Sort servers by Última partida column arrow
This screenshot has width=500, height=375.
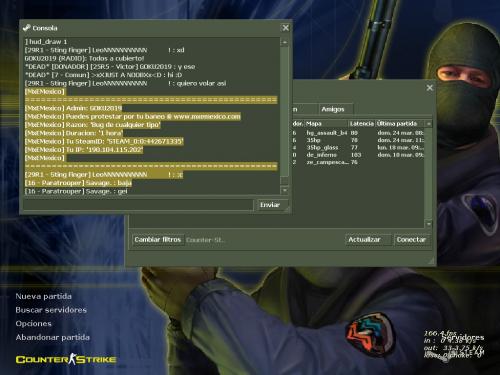click(428, 124)
